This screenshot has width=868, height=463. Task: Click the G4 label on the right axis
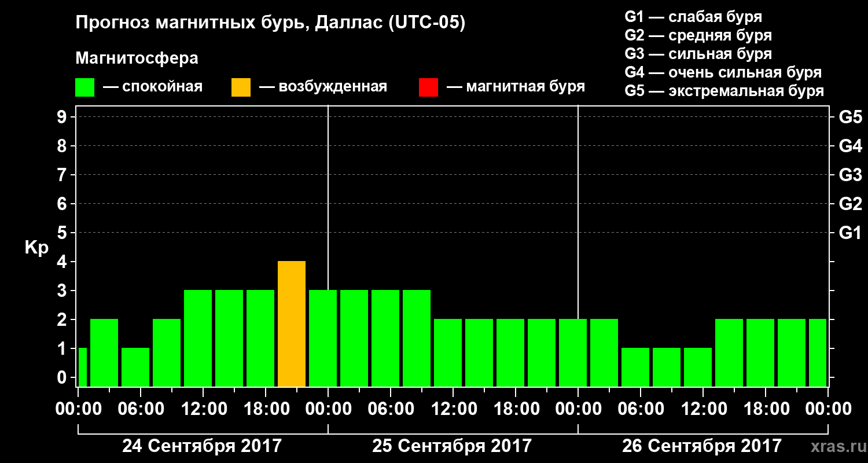[x=851, y=146]
